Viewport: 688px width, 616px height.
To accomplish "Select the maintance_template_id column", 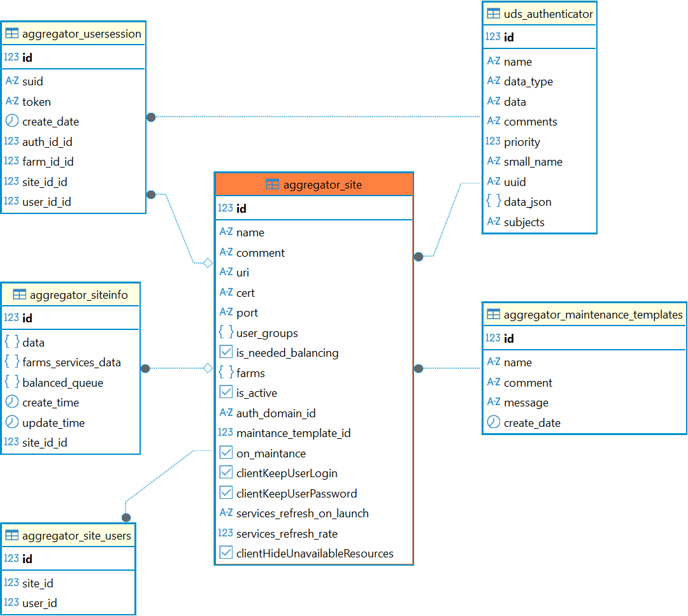I will (x=293, y=433).
